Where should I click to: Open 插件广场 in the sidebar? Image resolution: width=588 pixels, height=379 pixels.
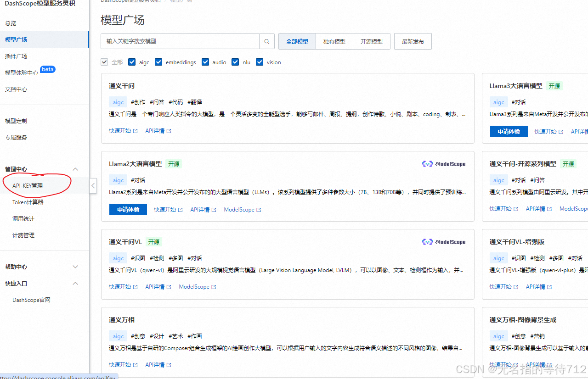16,56
